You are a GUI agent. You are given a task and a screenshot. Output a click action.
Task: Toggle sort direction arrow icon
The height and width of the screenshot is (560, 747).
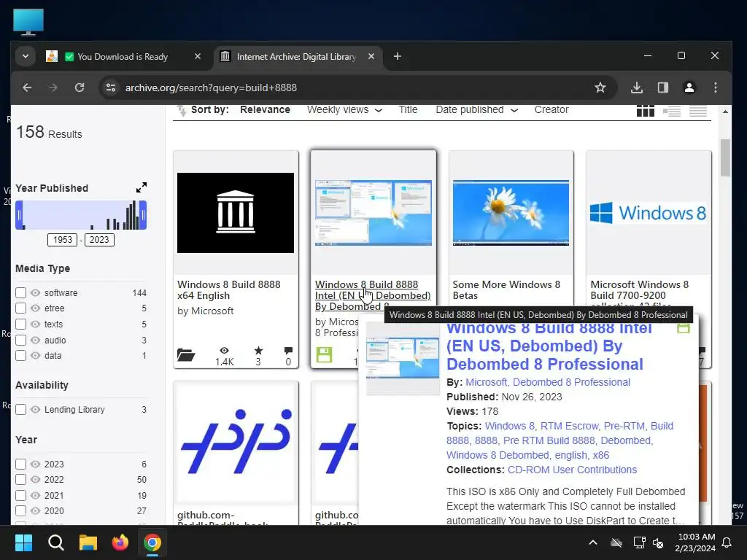(182, 111)
